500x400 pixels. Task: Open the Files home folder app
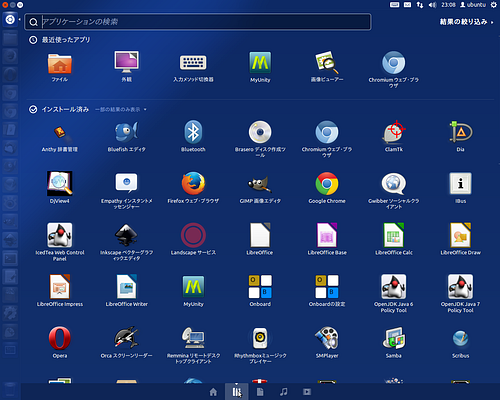point(60,63)
